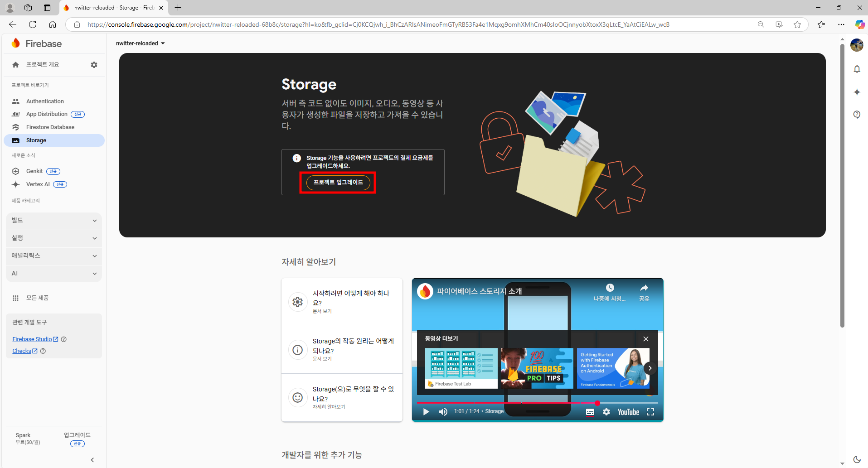Add page to favorites star

point(797,24)
